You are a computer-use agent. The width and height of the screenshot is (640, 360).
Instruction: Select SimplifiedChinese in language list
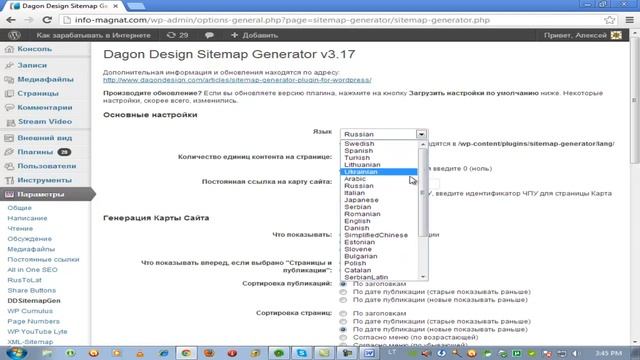click(378, 235)
